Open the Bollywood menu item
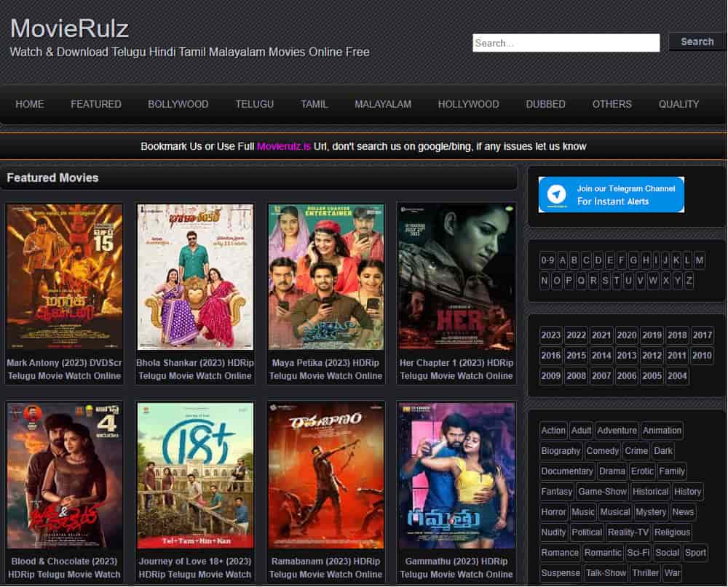The height and width of the screenshot is (587, 728). coord(178,104)
